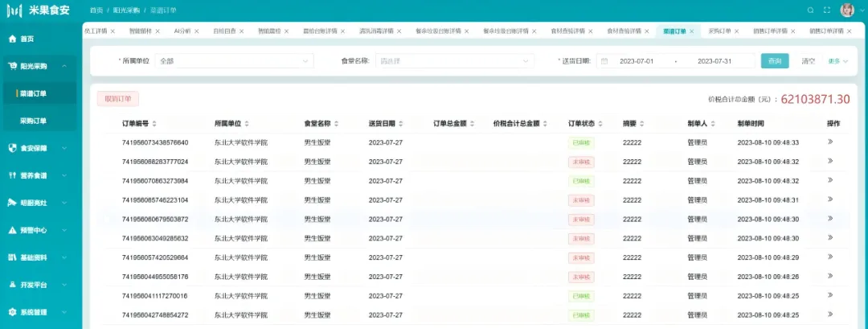Switch to the 智能晨检 tab
Screen dimensions: 868x329
[269, 31]
